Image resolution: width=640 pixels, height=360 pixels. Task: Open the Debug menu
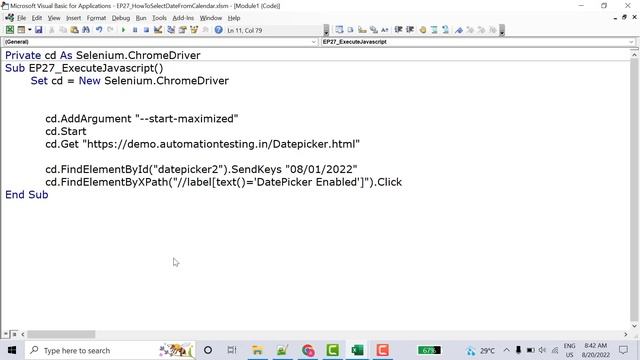pos(121,18)
